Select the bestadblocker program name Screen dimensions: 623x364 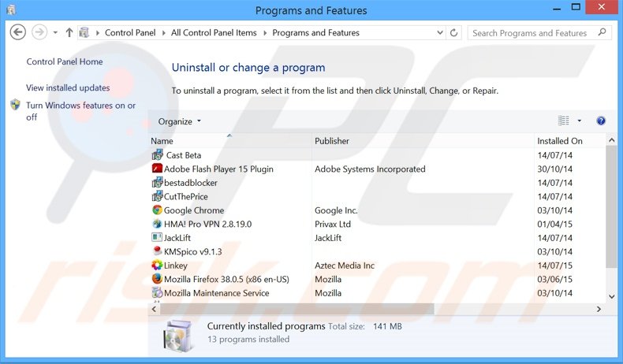191,183
